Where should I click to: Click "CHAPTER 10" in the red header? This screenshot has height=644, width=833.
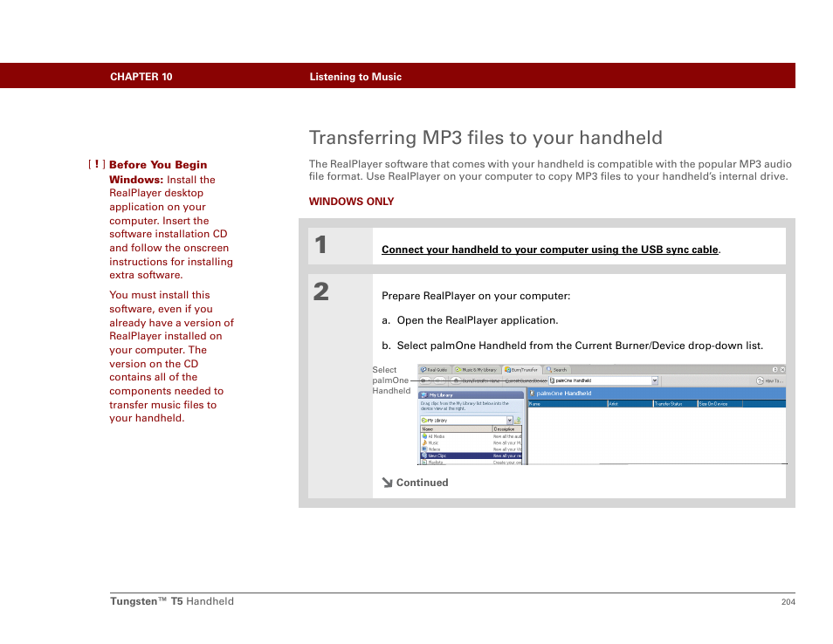click(x=141, y=77)
